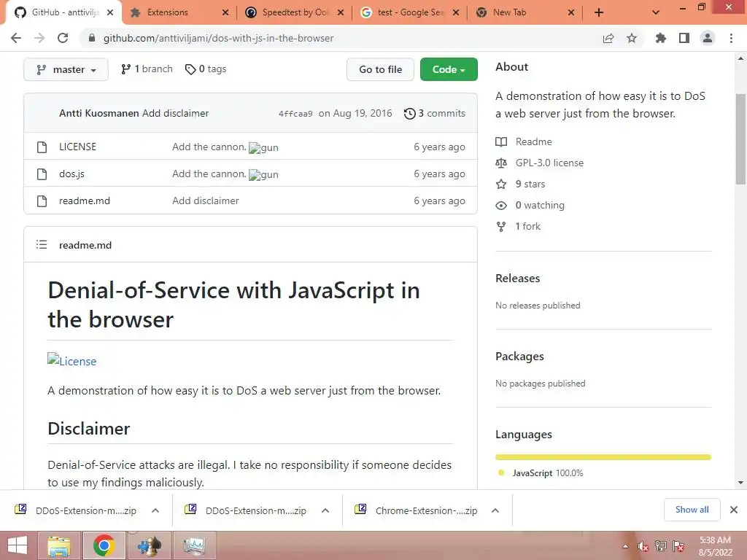Click the file icon beside readme.md row
The image size is (747, 560).
pos(42,201)
